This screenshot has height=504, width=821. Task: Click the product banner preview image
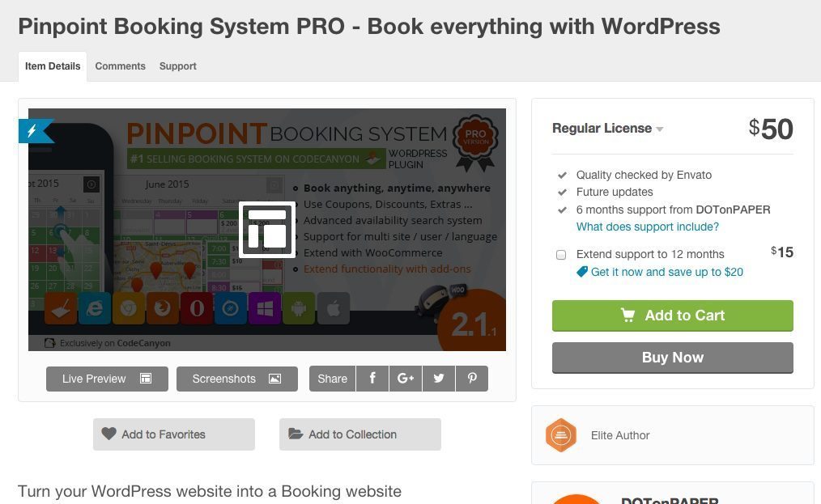click(x=267, y=229)
